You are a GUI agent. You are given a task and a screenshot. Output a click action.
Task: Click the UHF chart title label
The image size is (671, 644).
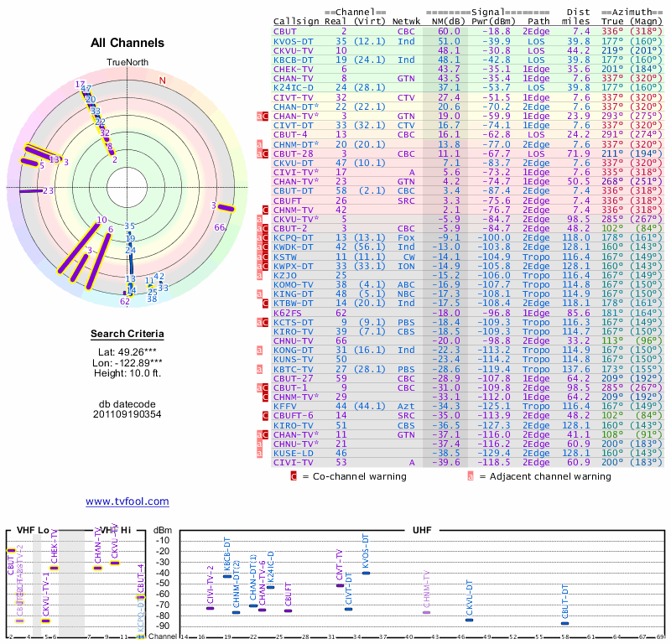click(x=422, y=531)
